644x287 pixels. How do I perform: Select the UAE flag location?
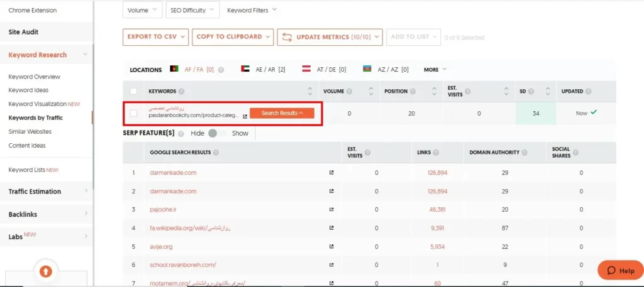245,69
